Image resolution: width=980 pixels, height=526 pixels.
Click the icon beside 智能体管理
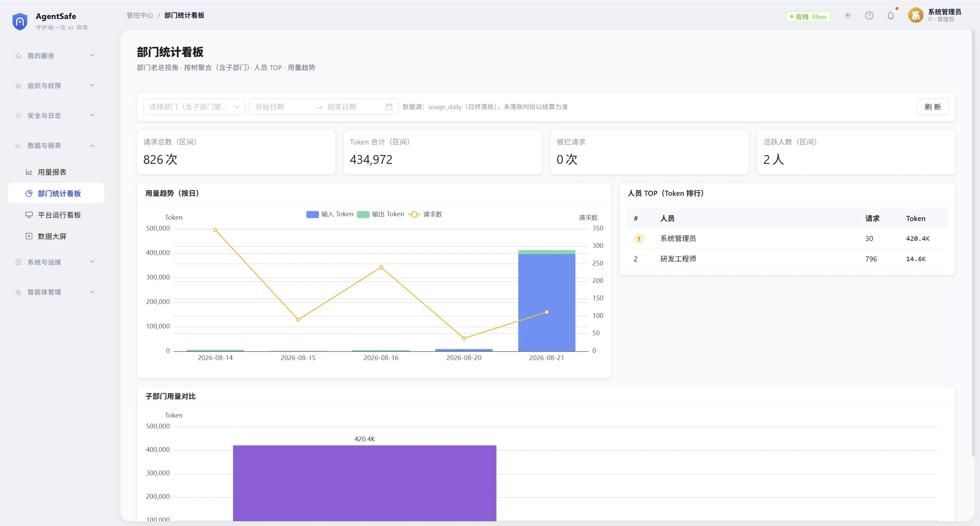coord(18,292)
